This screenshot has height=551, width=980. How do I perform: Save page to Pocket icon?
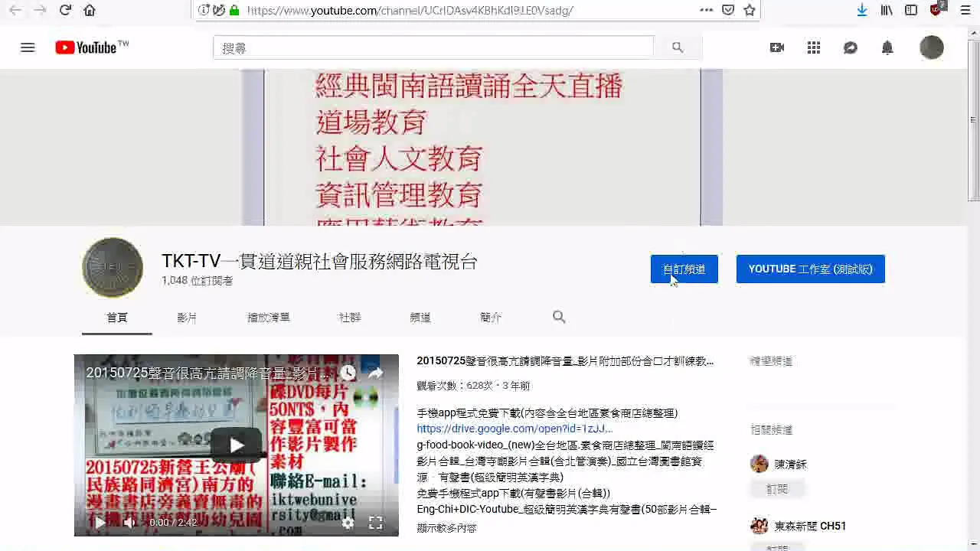click(x=728, y=10)
